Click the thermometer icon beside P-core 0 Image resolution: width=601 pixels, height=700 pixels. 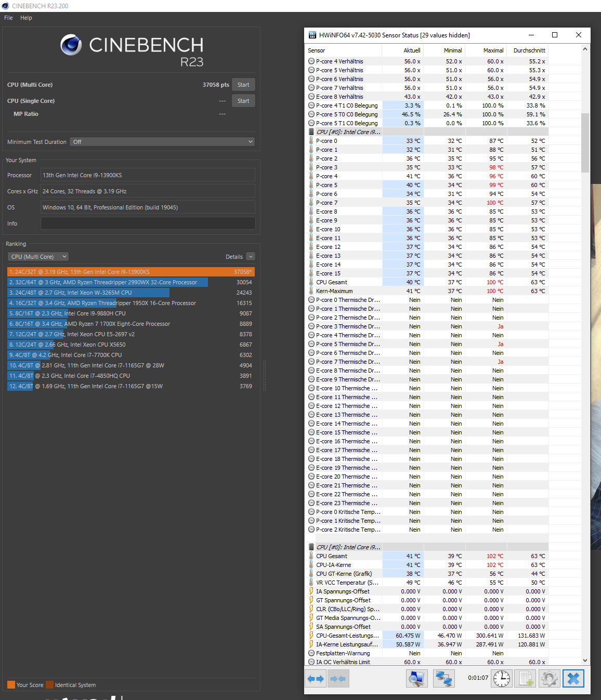tap(311, 141)
